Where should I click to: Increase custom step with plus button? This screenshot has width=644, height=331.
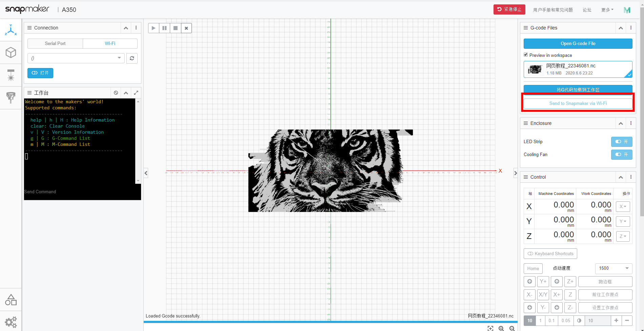[x=616, y=321]
